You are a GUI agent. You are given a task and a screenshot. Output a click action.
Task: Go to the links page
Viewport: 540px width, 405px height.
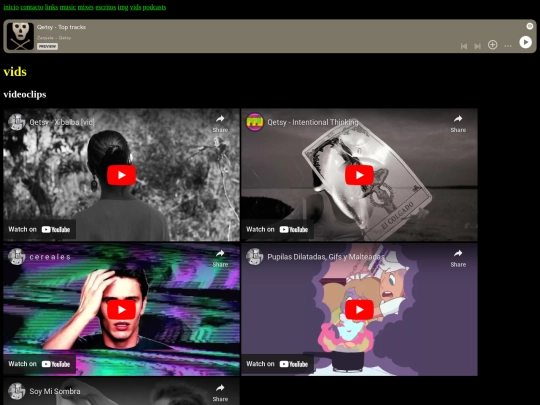pyautogui.click(x=51, y=7)
